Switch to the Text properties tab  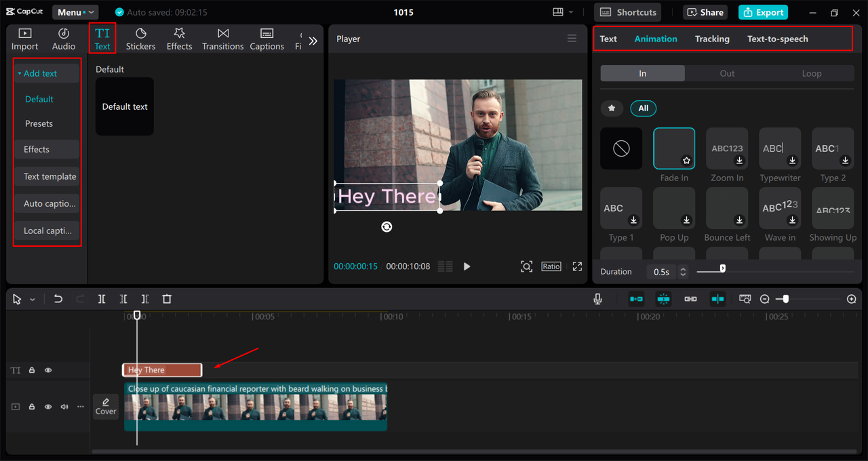click(x=608, y=39)
